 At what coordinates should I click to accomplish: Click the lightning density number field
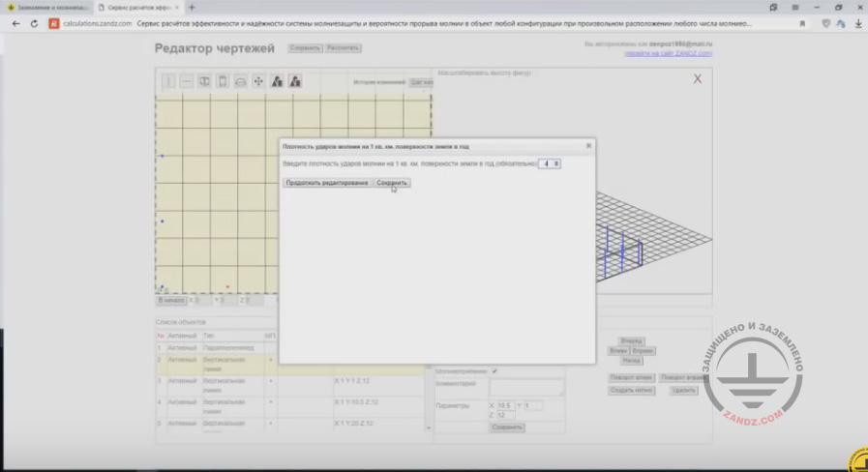pyautogui.click(x=549, y=163)
